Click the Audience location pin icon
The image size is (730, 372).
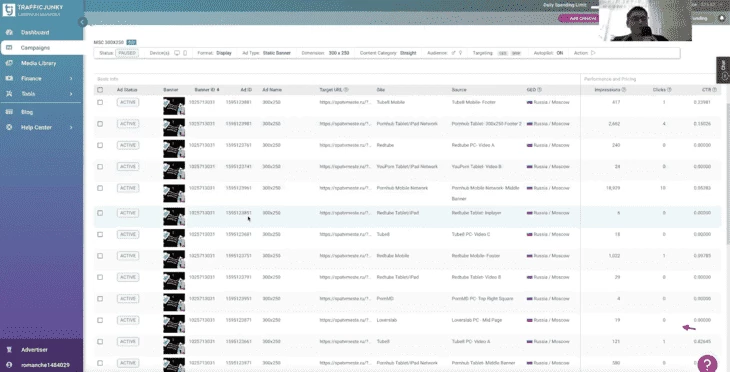point(460,53)
